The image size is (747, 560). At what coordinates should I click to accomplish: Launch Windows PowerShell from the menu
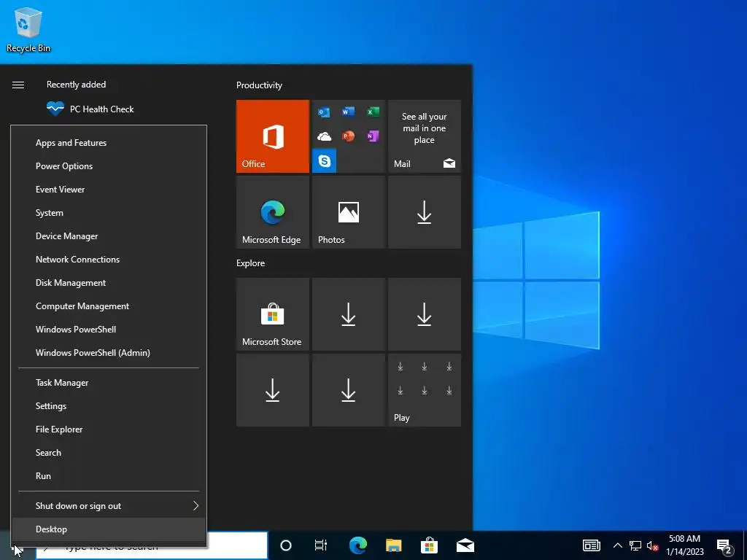[109, 330]
